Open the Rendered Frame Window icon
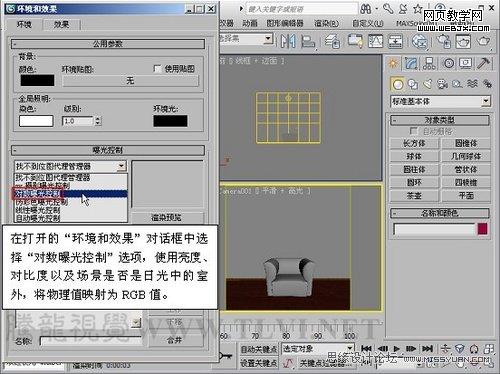 464,42
